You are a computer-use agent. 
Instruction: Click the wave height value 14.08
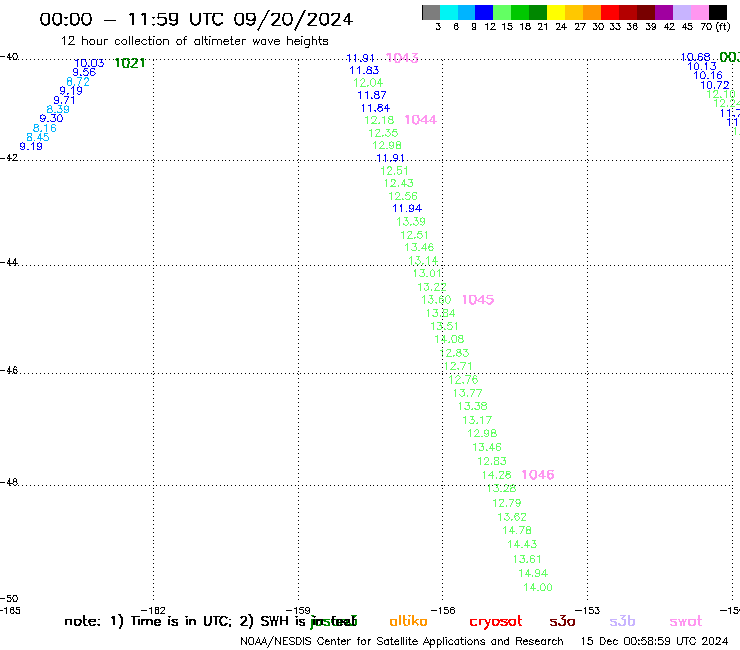click(450, 339)
